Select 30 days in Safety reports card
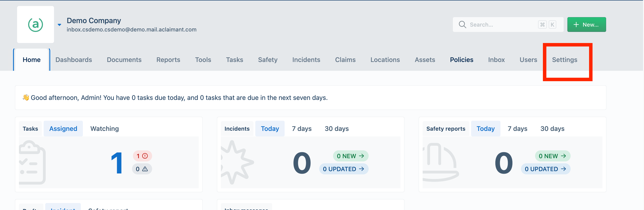This screenshot has height=210, width=644. click(552, 129)
